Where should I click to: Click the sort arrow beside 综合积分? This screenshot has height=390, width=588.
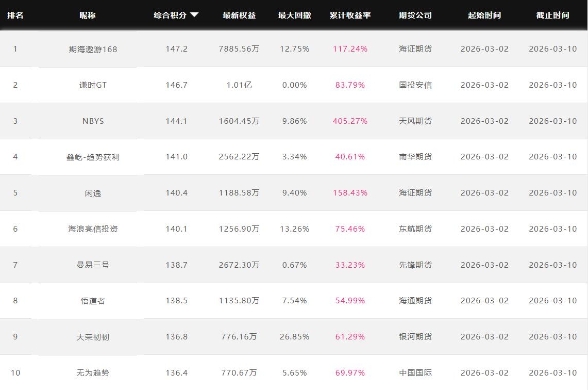coord(194,15)
